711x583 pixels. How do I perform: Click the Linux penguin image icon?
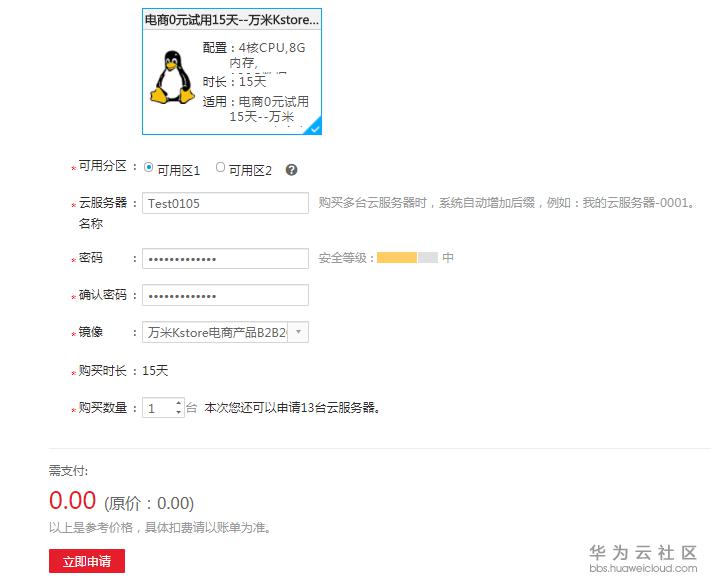coord(173,77)
